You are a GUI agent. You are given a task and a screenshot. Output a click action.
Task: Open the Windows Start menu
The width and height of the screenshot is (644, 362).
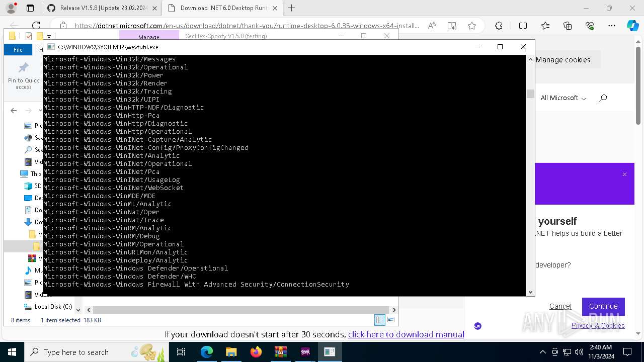click(x=12, y=352)
